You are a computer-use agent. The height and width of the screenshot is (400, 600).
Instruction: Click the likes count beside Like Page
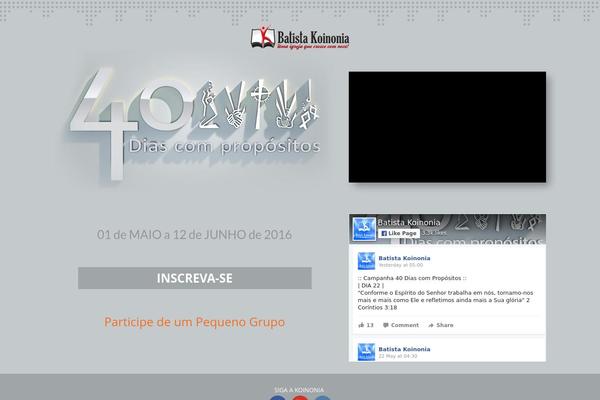coord(434,233)
